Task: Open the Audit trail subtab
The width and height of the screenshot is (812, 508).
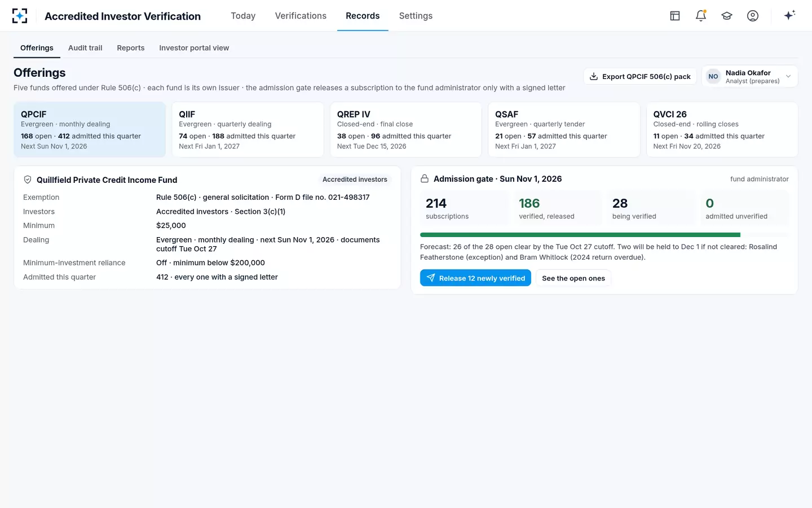Action: point(85,48)
